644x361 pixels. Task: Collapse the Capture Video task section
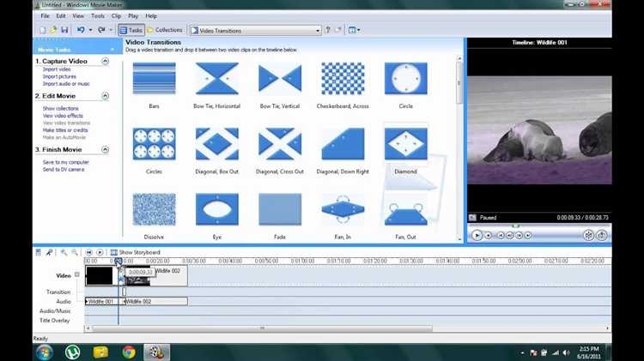click(106, 61)
